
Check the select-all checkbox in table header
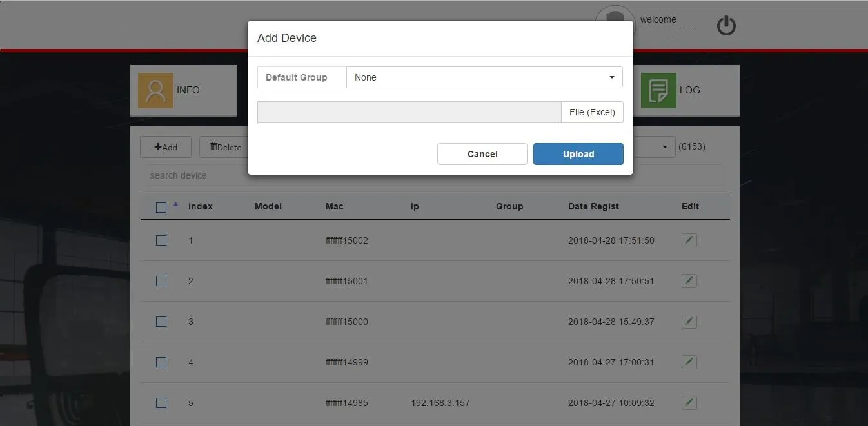(x=161, y=206)
